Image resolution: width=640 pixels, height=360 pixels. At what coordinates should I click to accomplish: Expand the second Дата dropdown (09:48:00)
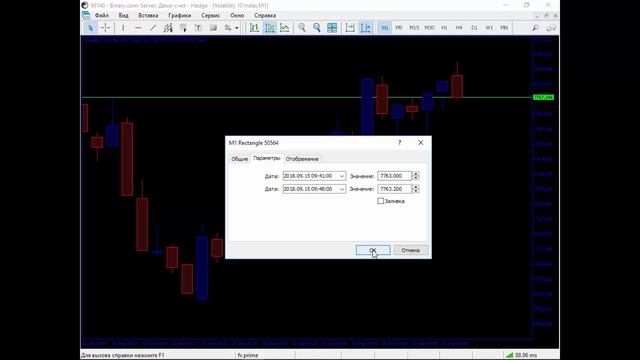pyautogui.click(x=342, y=189)
